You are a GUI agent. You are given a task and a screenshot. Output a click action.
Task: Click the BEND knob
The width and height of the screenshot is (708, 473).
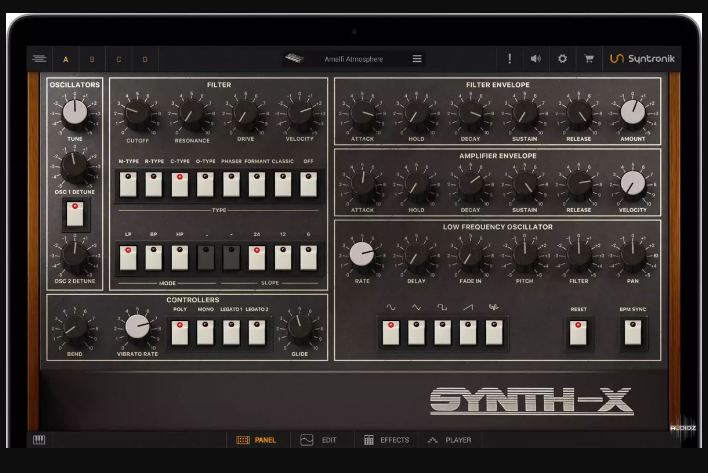pyautogui.click(x=75, y=328)
